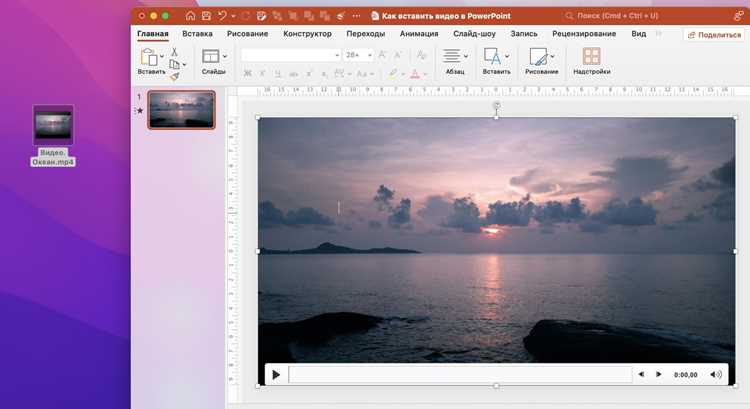Open the Home icon in the title bar
The height and width of the screenshot is (409, 750).
pos(190,16)
